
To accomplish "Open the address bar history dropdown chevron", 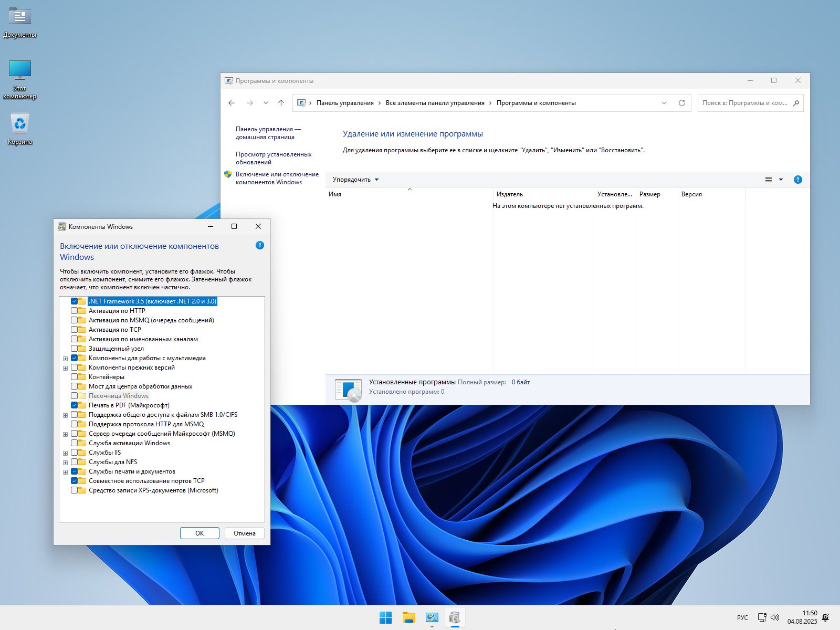I will [x=664, y=103].
